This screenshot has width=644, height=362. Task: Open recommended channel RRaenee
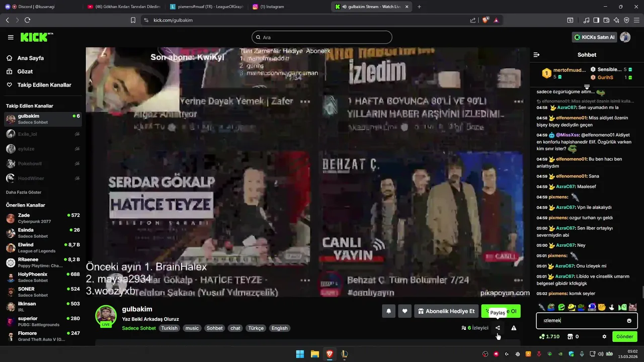(x=43, y=262)
